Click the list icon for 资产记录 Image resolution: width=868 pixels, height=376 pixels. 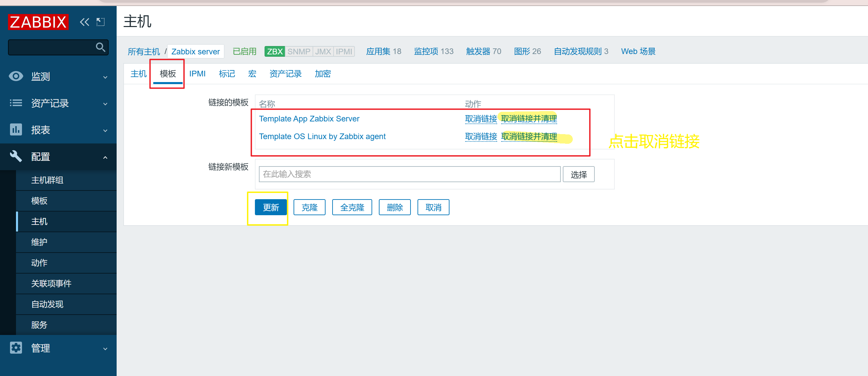click(x=16, y=103)
